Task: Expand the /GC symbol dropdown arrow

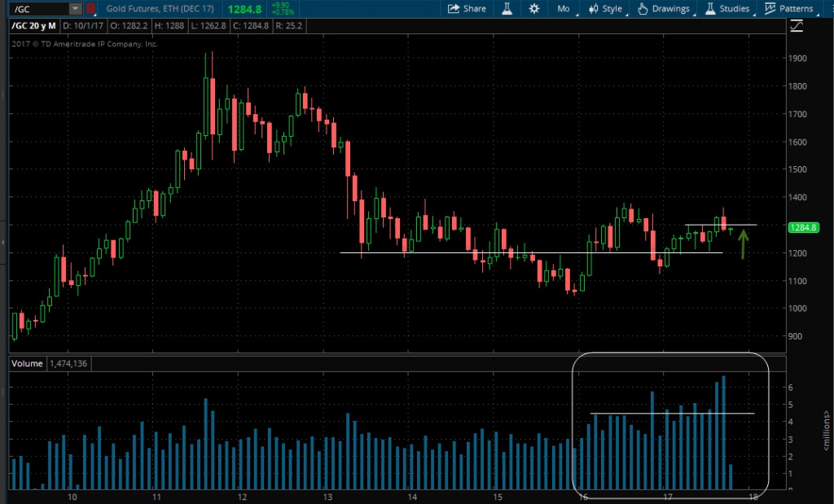Action: click(x=75, y=9)
